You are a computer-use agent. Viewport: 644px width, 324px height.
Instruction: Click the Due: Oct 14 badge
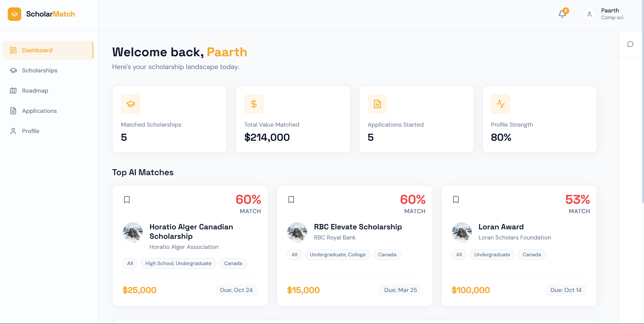tap(566, 290)
